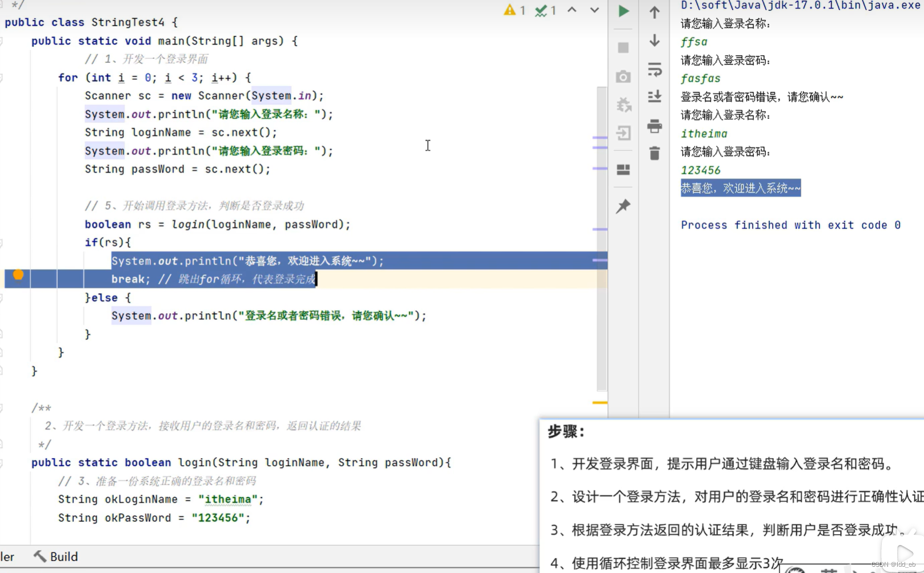Click the editor vertical scrollbar

pyautogui.click(x=601, y=239)
